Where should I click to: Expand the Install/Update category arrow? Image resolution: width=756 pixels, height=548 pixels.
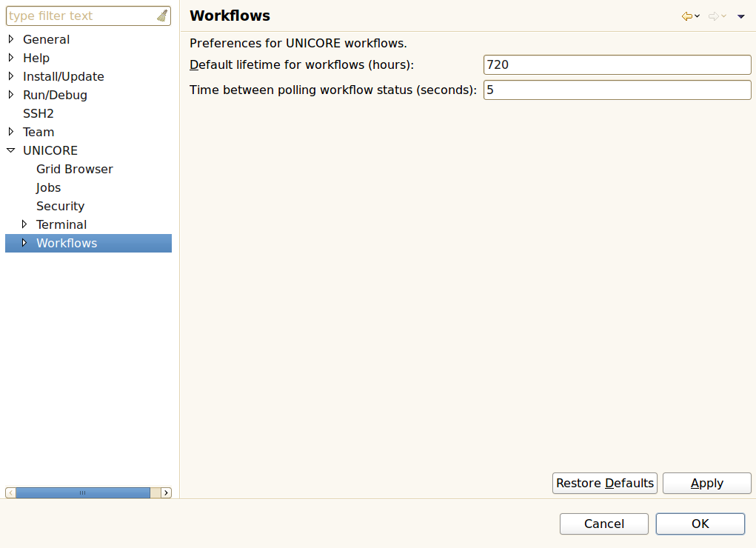11,76
